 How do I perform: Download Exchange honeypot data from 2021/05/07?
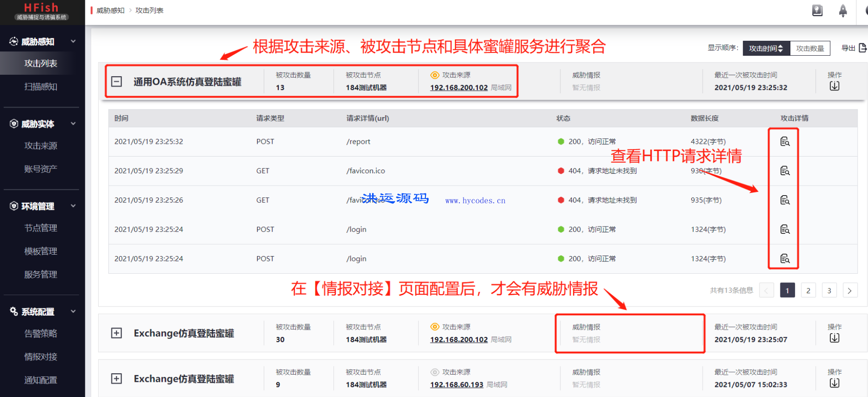click(x=834, y=383)
